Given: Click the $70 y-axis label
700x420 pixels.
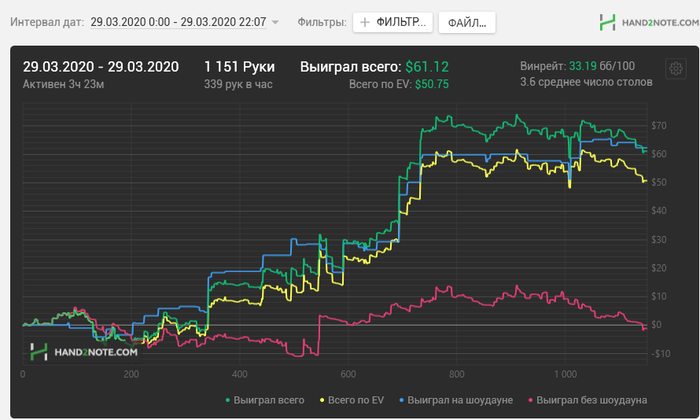Looking at the screenshot, I should (659, 126).
